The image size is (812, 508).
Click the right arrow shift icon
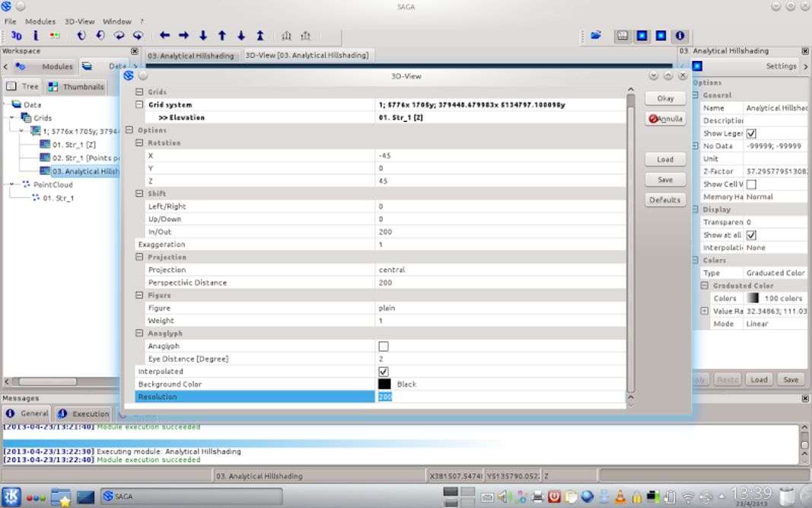tap(183, 36)
